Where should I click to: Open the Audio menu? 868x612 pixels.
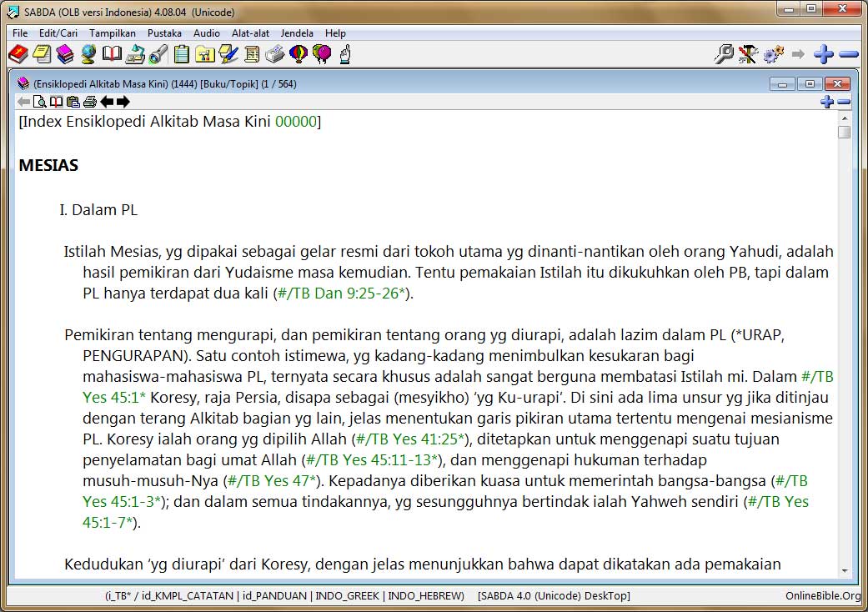click(x=207, y=33)
